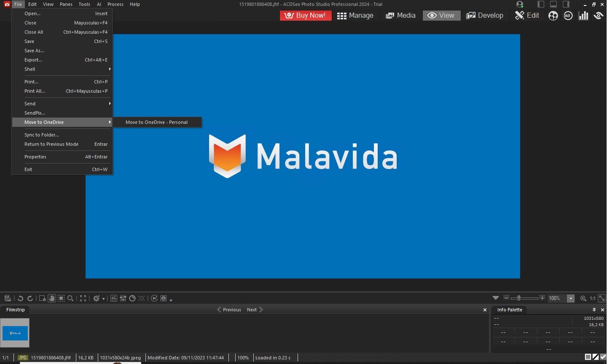Click the add image to basket icon
This screenshot has width=607, height=364.
pyautogui.click(x=8, y=298)
